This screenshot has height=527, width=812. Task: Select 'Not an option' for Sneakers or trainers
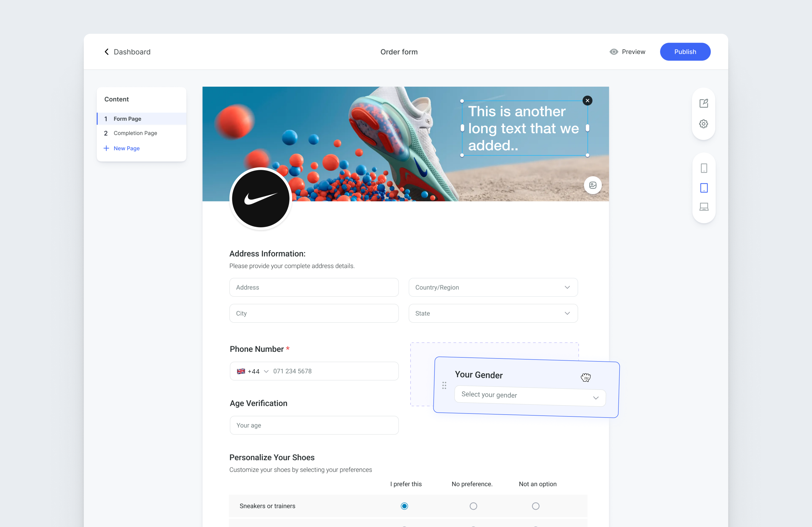point(535,506)
